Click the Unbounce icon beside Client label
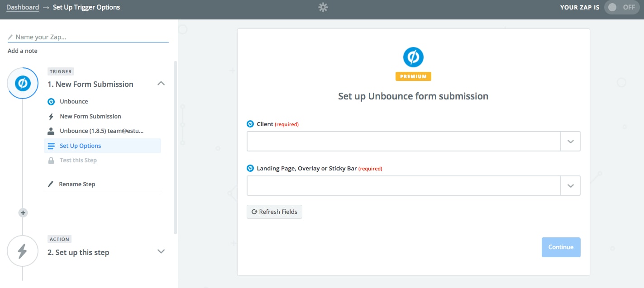644x288 pixels. point(250,124)
